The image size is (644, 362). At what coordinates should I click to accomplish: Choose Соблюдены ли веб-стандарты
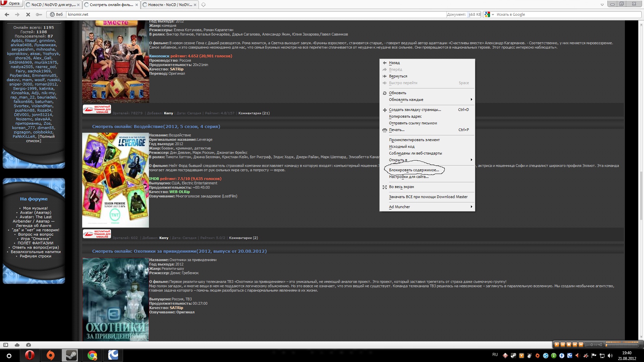point(427,153)
